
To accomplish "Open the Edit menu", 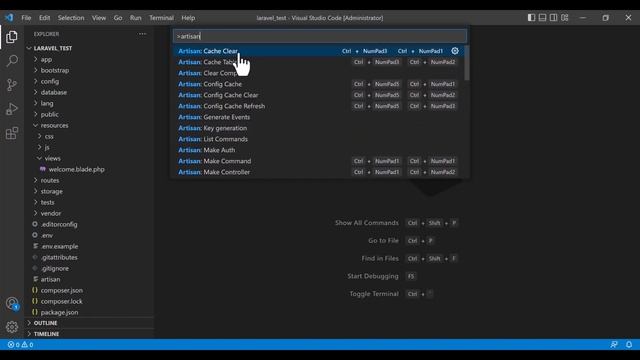I will pos(44,18).
